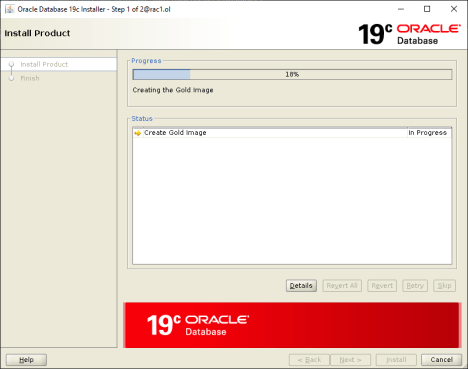Click the installer Java icon in title bar
468x369 pixels.
[9, 9]
